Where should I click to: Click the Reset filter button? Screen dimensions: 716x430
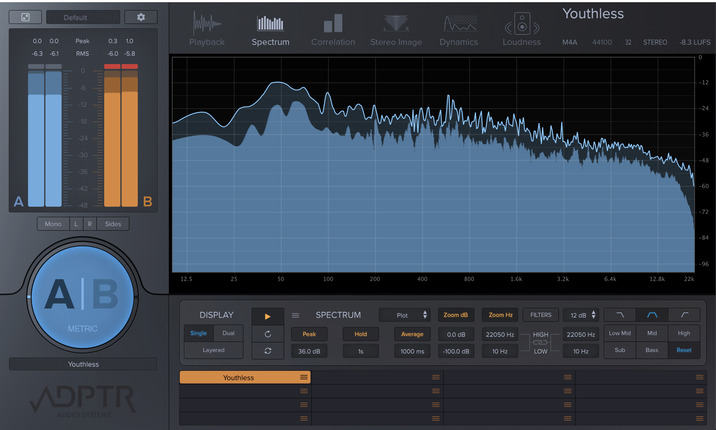click(x=683, y=351)
